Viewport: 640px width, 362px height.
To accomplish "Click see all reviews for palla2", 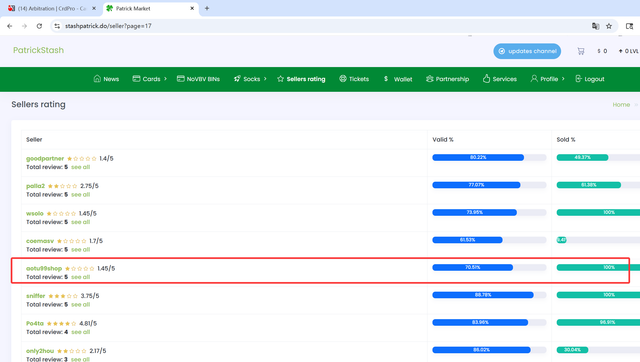I will tap(80, 195).
